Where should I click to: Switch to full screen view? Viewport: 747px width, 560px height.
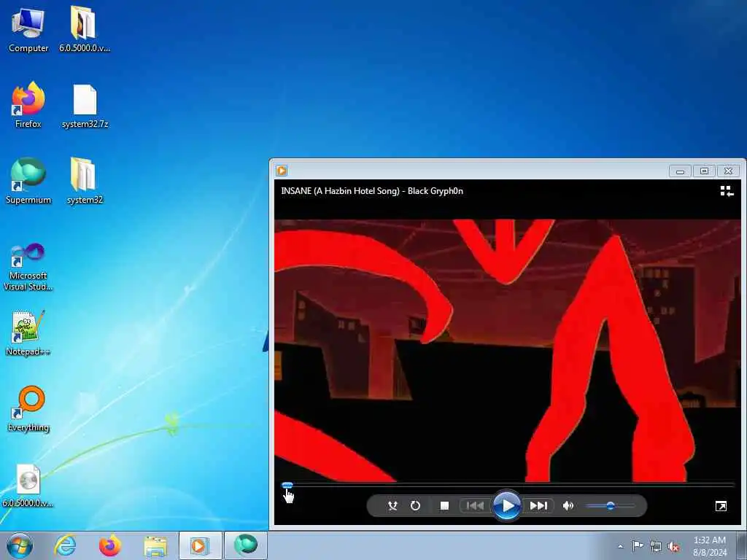click(x=721, y=506)
